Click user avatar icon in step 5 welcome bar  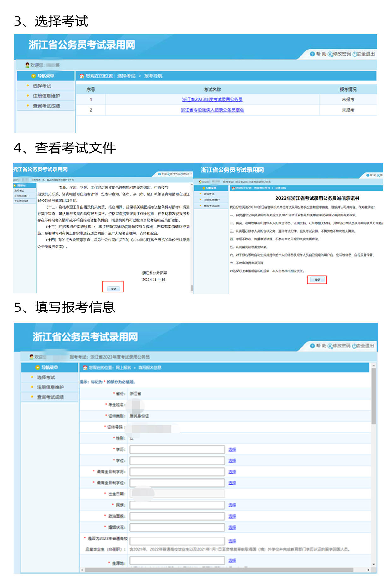(x=32, y=357)
